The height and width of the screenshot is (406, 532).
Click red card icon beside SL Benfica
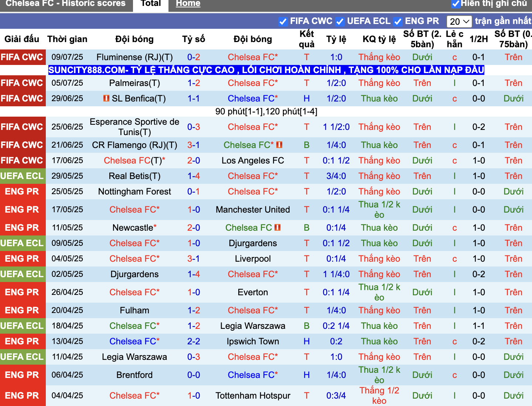pos(106,99)
